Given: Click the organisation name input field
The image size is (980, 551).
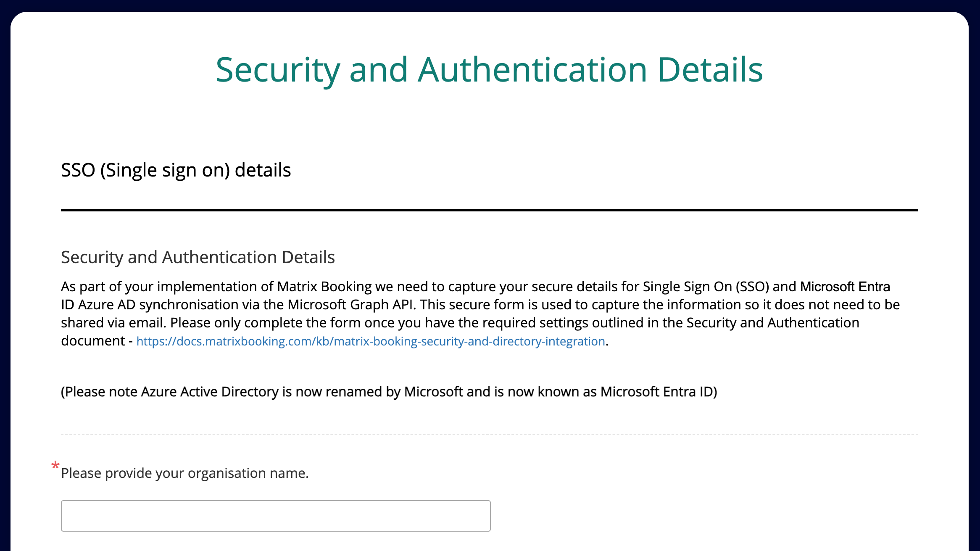Looking at the screenshot, I should tap(275, 516).
